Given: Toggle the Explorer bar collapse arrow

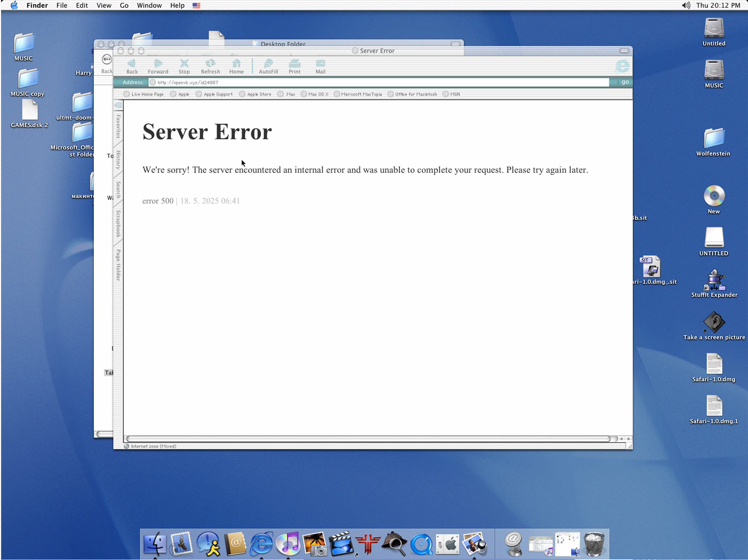Looking at the screenshot, I should coord(118,105).
